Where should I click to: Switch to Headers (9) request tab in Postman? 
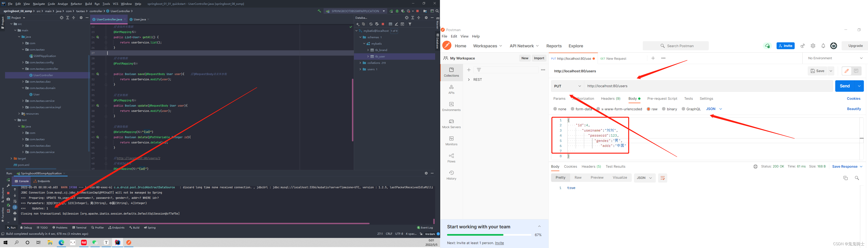[611, 99]
